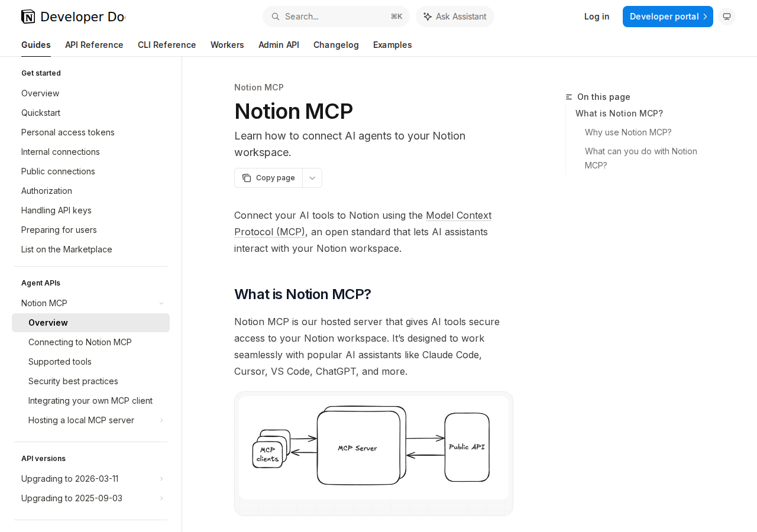Click the search magnifier icon
Image resolution: width=757 pixels, height=532 pixels.
(276, 17)
